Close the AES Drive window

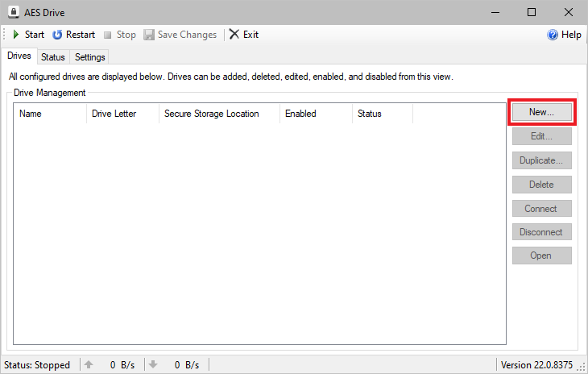569,12
